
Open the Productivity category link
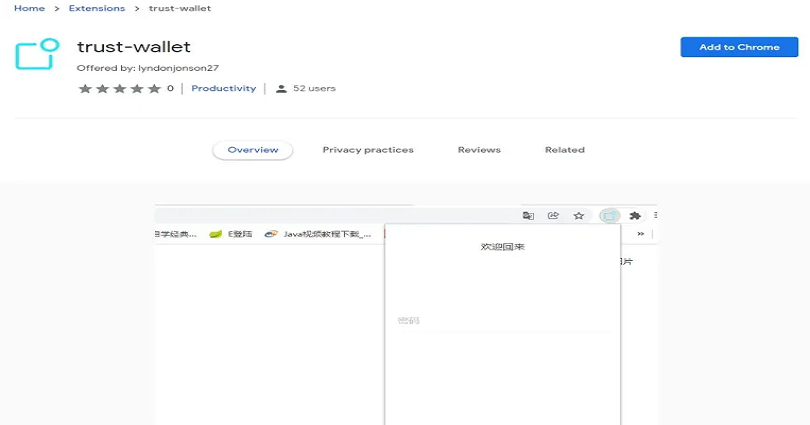[x=224, y=88]
